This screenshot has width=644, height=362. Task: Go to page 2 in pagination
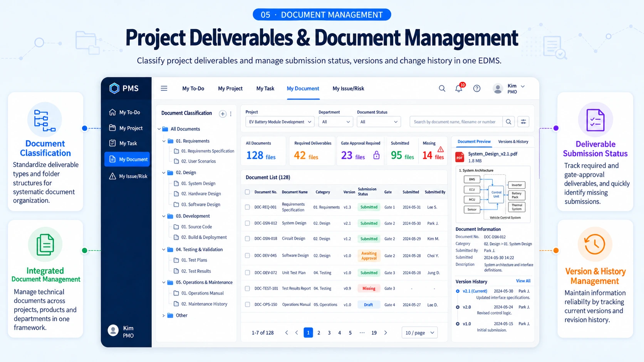pyautogui.click(x=319, y=333)
